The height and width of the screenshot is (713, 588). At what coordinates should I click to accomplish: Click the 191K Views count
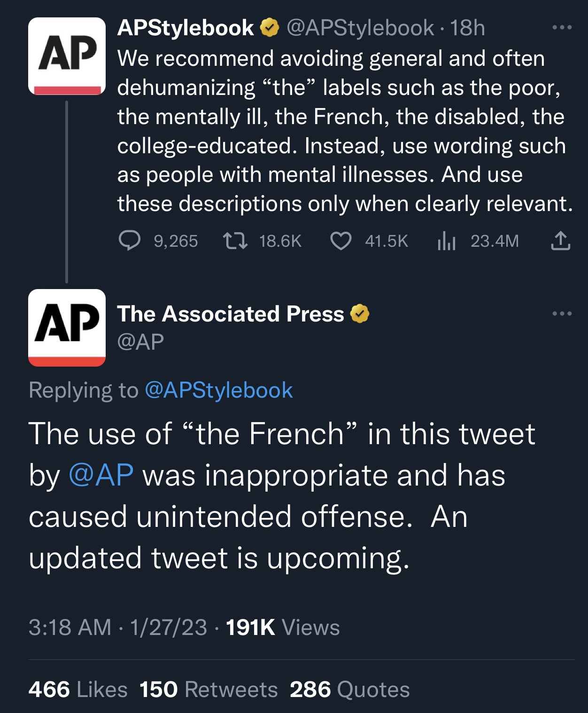[x=282, y=627]
